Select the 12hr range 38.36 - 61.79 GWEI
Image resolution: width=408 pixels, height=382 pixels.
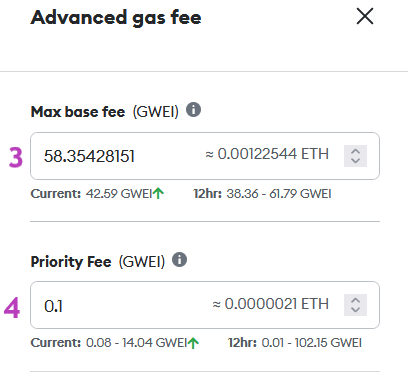tap(279, 194)
